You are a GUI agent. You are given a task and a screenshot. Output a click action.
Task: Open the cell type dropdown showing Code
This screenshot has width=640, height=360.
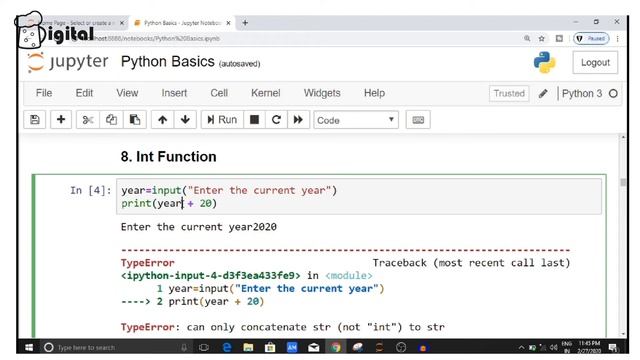click(356, 120)
